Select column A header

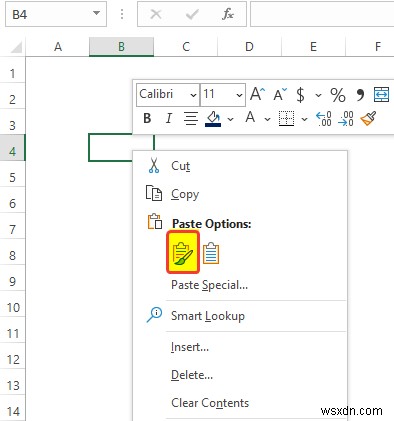(58, 47)
